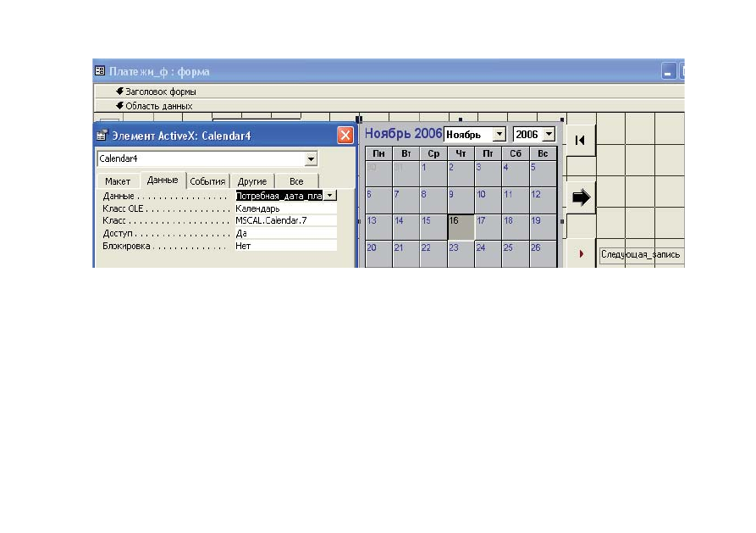
Task: Click the Класс OLE value Календарь
Action: [285, 208]
